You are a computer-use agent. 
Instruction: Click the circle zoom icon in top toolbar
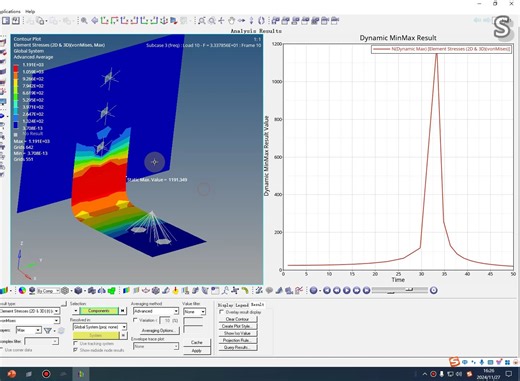pyautogui.click(x=211, y=21)
